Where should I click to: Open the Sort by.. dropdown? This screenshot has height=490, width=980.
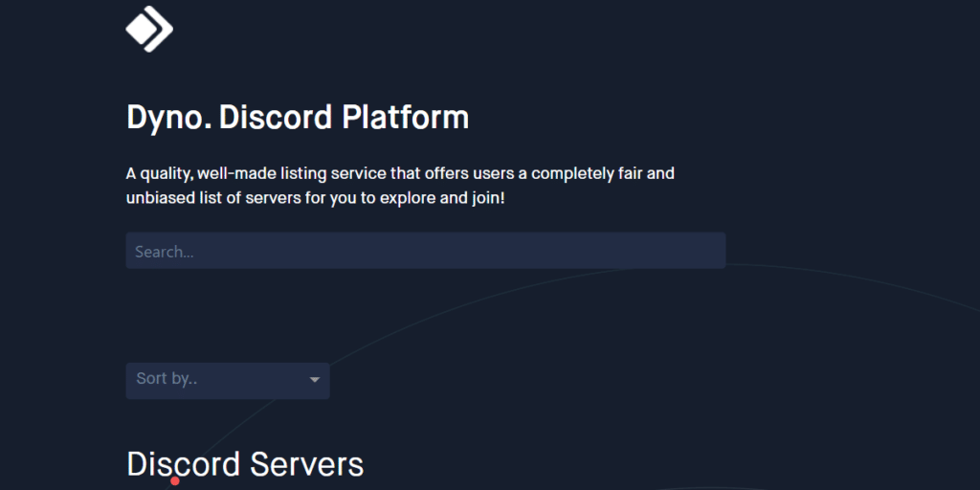[x=228, y=380]
